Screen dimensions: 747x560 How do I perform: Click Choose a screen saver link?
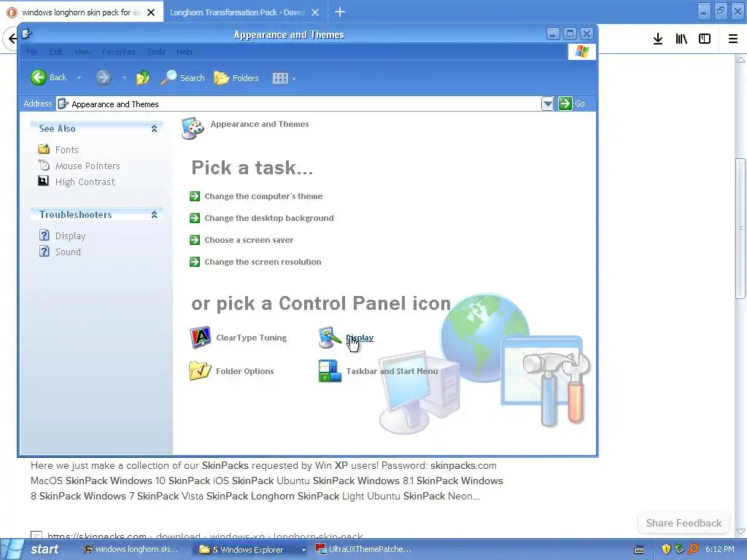click(x=249, y=240)
